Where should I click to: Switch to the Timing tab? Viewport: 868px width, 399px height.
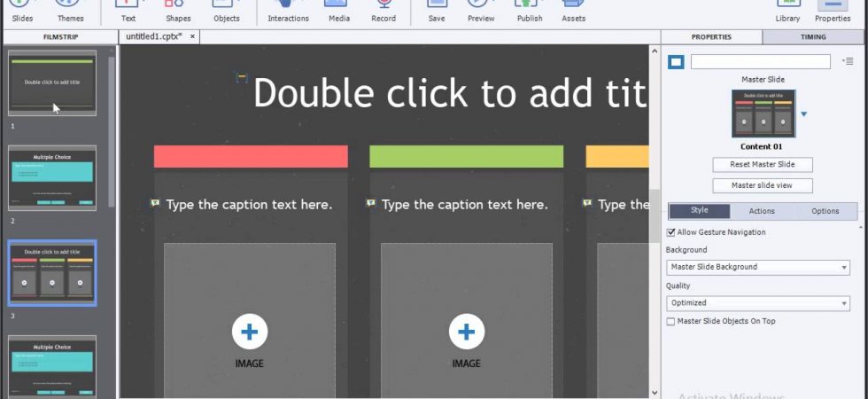coord(813,37)
